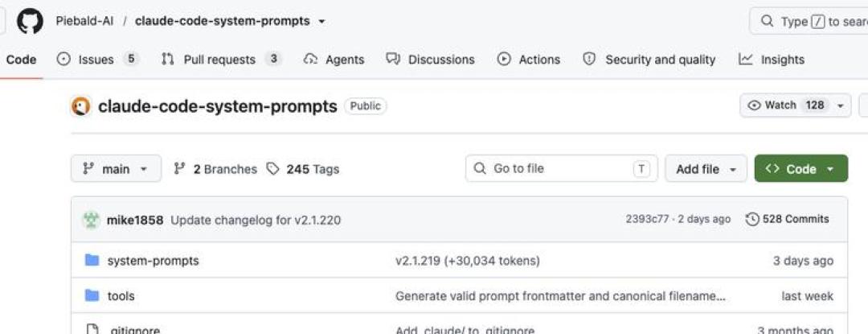Click the 3 days ago timestamp
This screenshot has height=334, width=868.
tap(803, 260)
